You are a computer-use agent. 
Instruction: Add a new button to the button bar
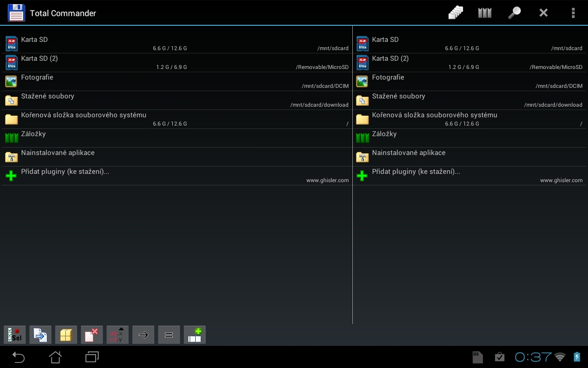[195, 335]
